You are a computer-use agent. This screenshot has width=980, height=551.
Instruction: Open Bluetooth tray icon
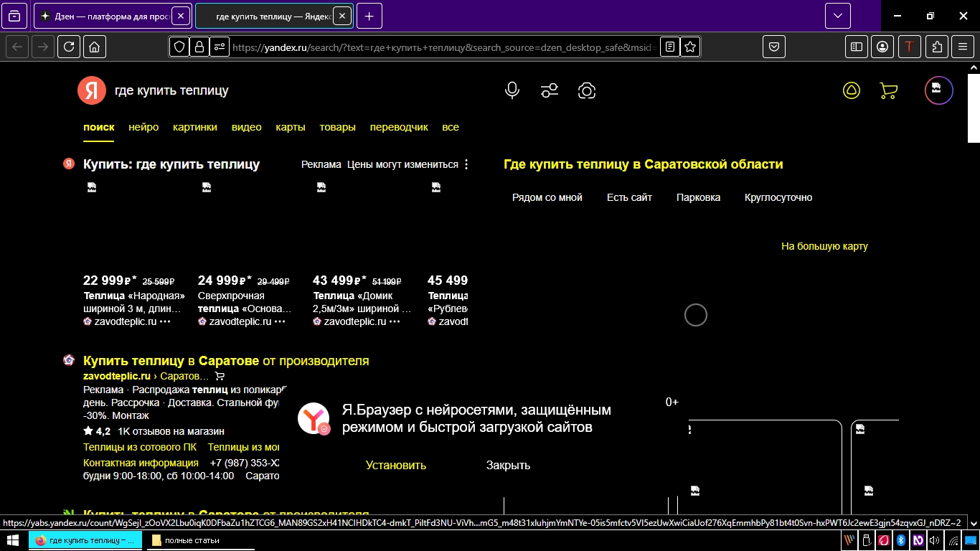click(x=901, y=540)
